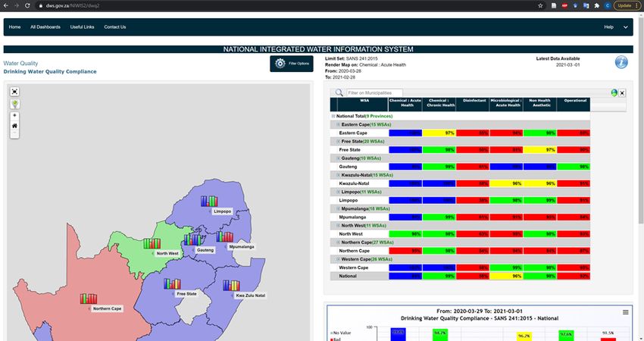Viewport: 644px width, 341px height.
Task: Click the blue info icon
Action: 621,62
